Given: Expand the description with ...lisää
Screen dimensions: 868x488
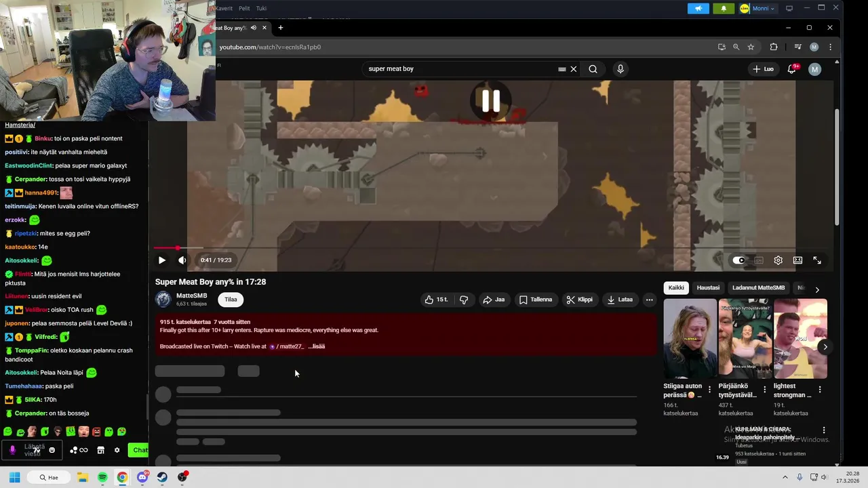Looking at the screenshot, I should [317, 346].
